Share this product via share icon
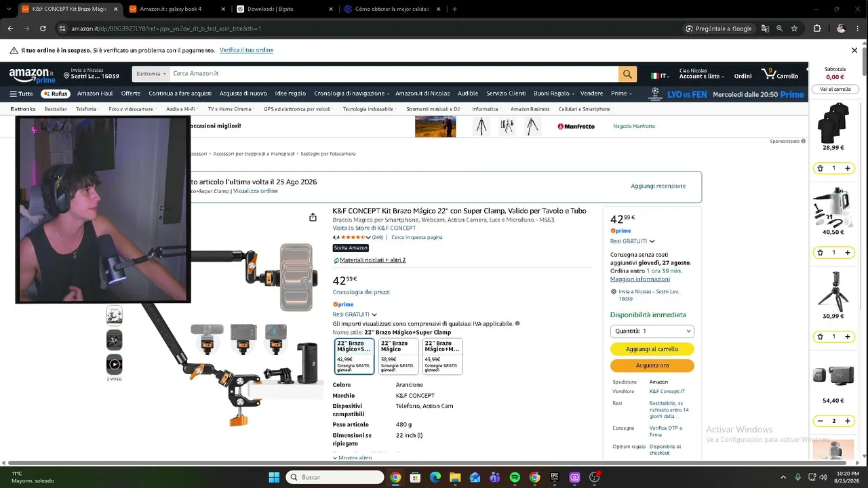This screenshot has width=868, height=488. click(x=313, y=217)
